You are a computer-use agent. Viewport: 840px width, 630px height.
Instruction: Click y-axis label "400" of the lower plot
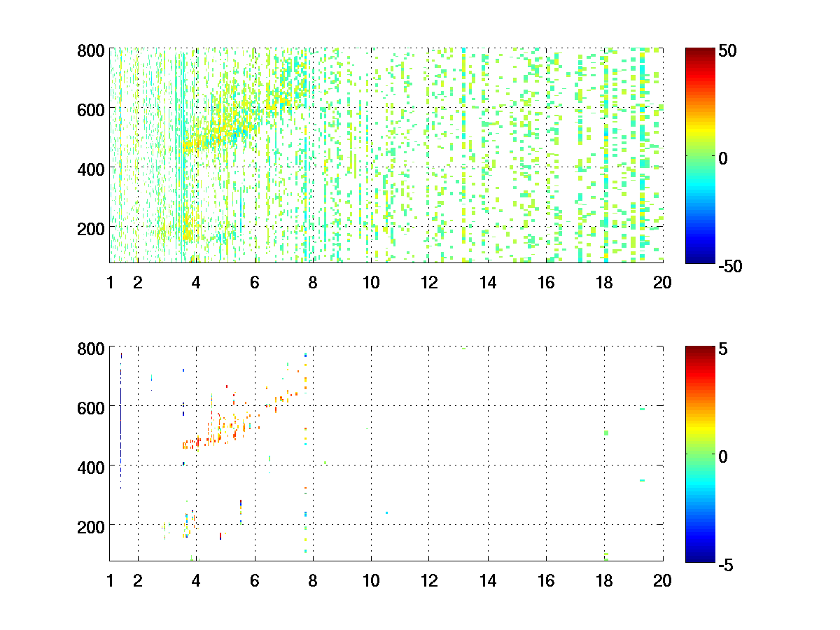91,466
